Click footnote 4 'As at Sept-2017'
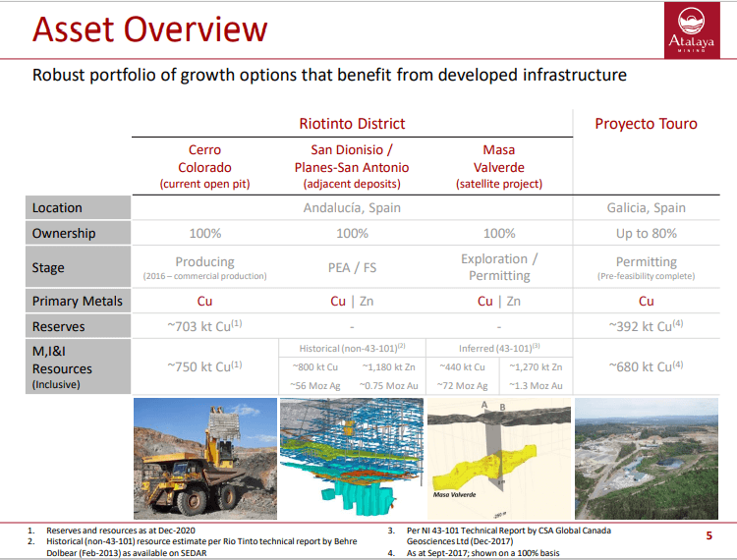 click(x=482, y=553)
